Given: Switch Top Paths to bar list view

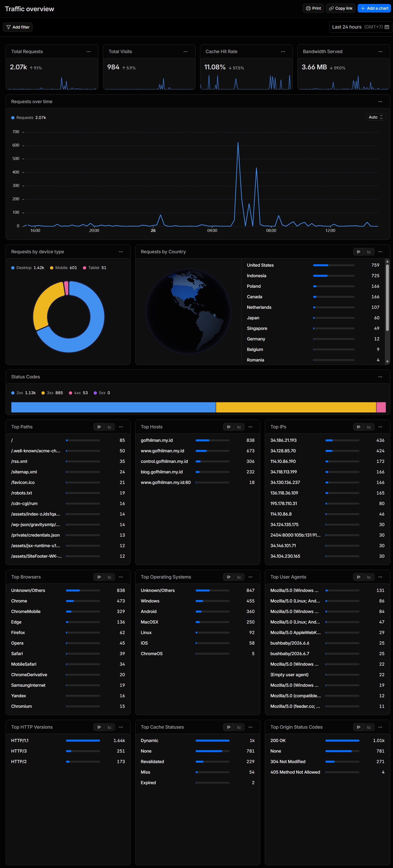Looking at the screenshot, I should [x=99, y=427].
